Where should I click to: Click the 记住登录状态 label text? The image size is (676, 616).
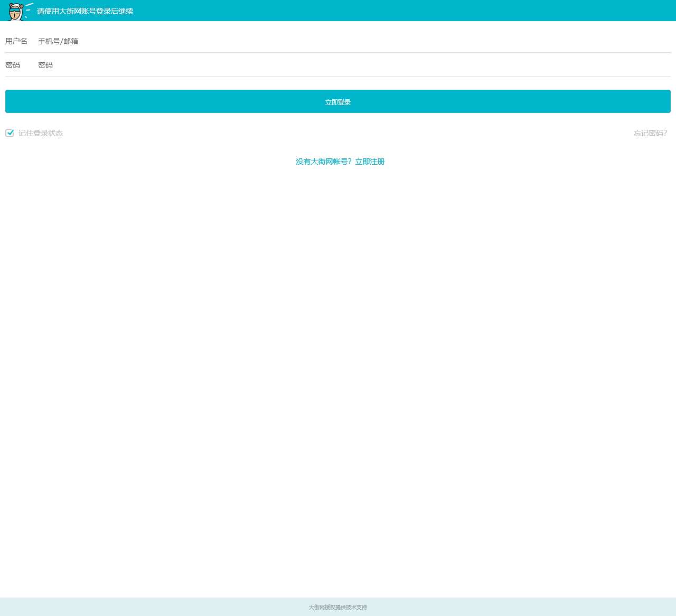(41, 133)
